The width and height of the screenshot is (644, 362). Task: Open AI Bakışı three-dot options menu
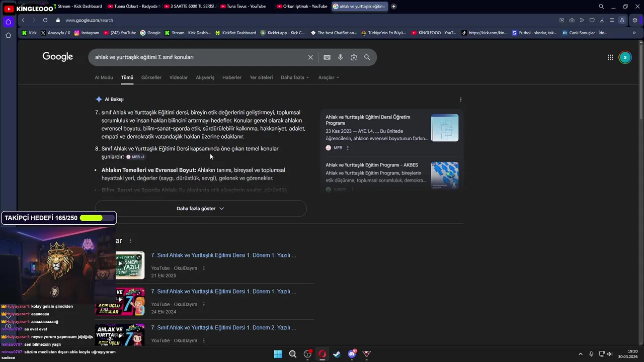coord(460,100)
